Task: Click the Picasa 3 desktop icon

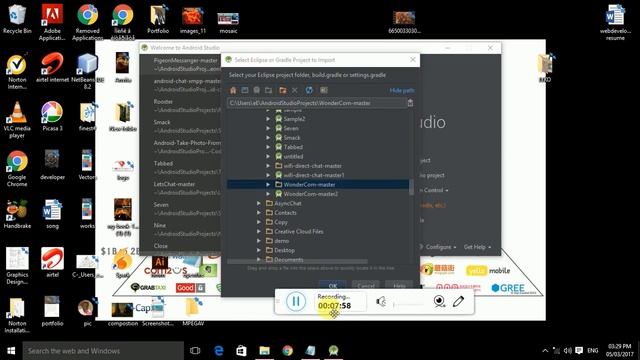Action: pyautogui.click(x=52, y=116)
